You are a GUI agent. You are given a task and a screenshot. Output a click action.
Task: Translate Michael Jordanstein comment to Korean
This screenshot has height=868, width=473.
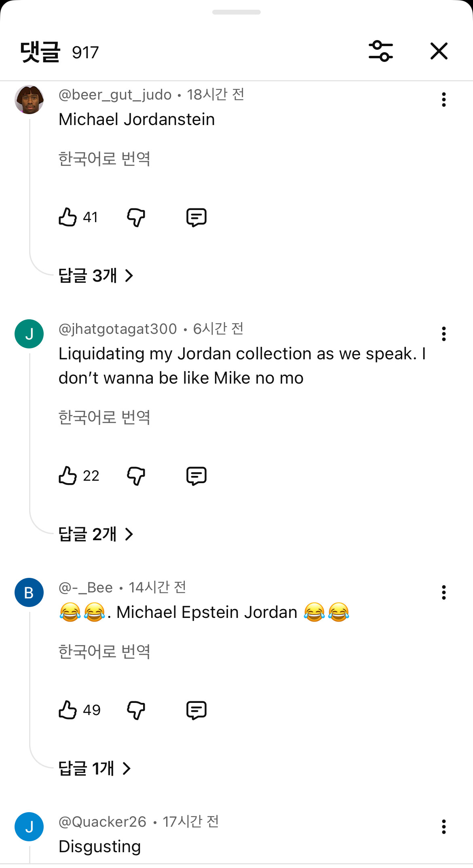104,159
